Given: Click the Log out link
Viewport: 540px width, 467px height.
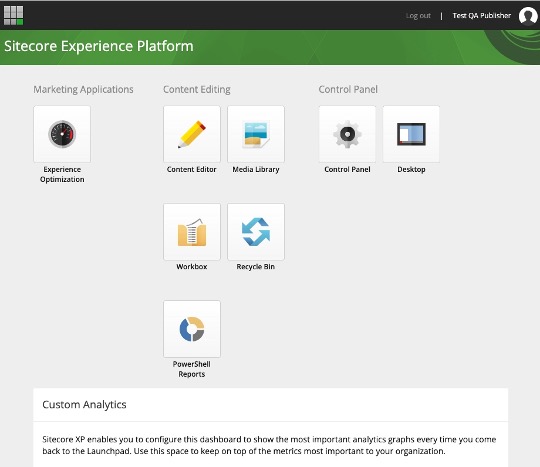Looking at the screenshot, I should [x=418, y=16].
